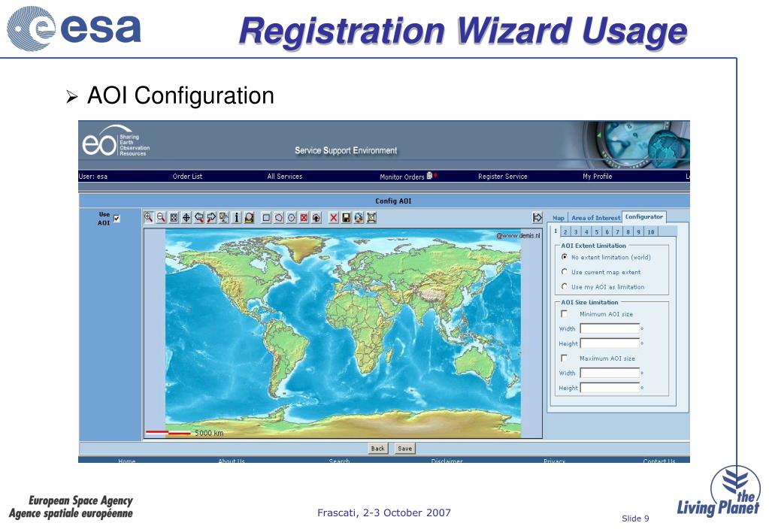Collapse side panel with arrow icon
Image resolution: width=769 pixels, height=532 pixels.
(537, 217)
